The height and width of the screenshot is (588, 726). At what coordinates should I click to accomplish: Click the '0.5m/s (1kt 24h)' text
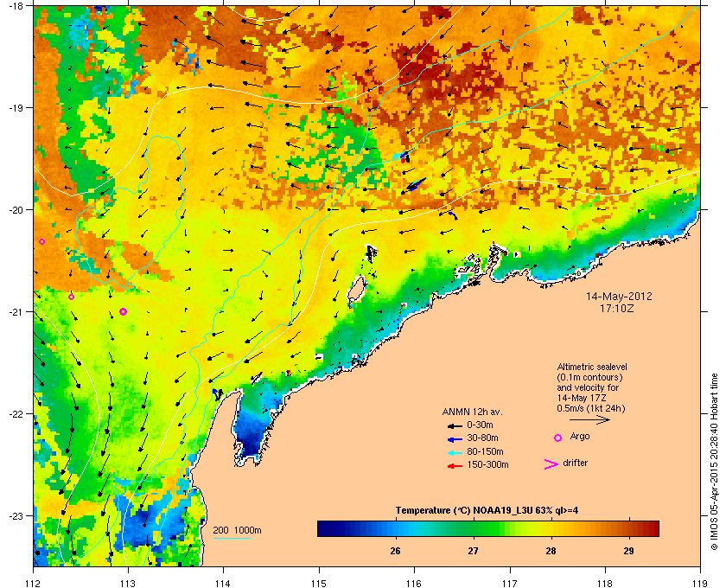pos(591,409)
